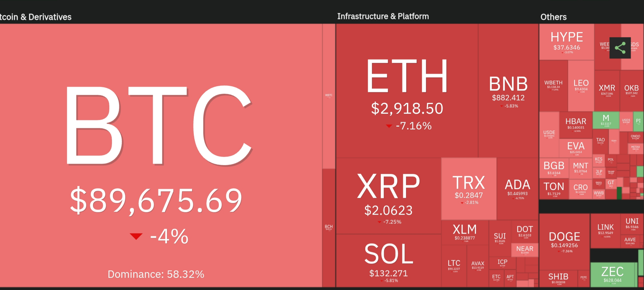Click the Others section heading

point(553,17)
